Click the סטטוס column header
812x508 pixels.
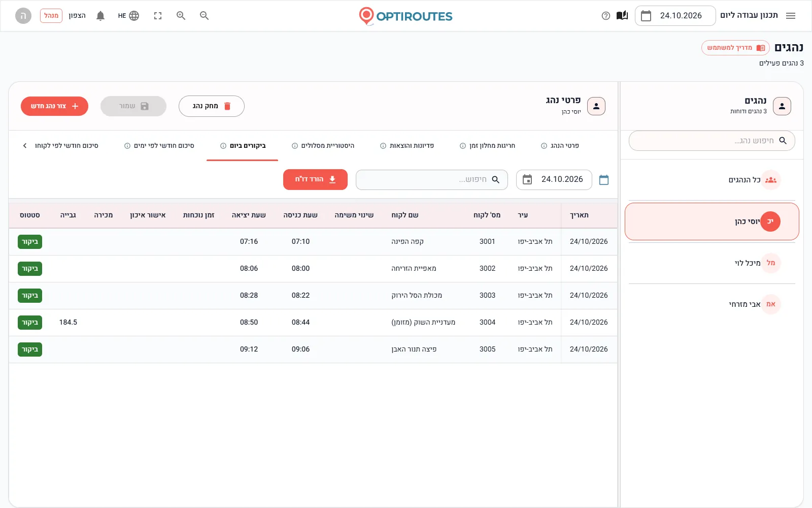click(30, 215)
